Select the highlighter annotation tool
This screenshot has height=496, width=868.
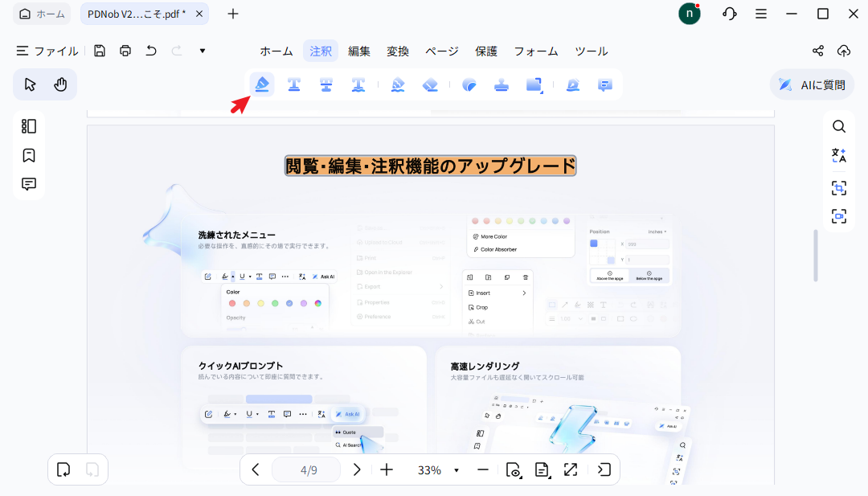[x=261, y=84]
